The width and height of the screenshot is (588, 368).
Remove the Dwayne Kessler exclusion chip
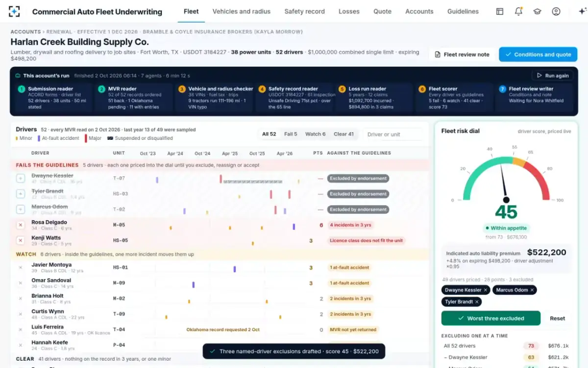pyautogui.click(x=485, y=290)
